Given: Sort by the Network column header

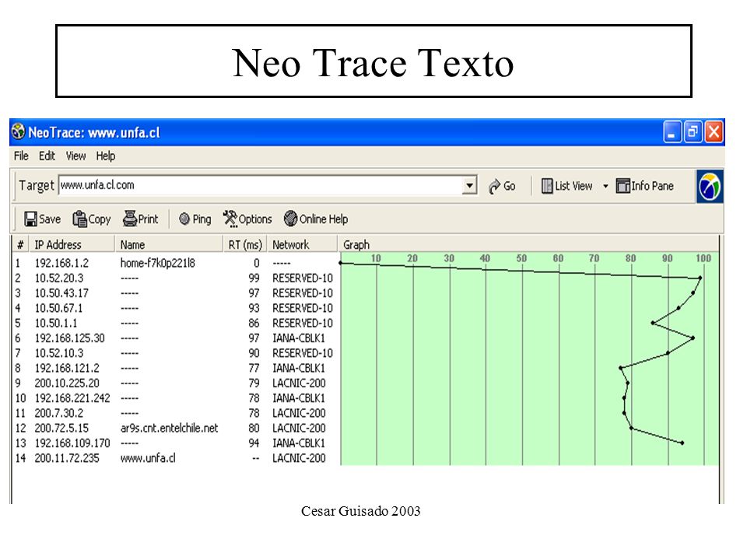Looking at the screenshot, I should coord(302,245).
